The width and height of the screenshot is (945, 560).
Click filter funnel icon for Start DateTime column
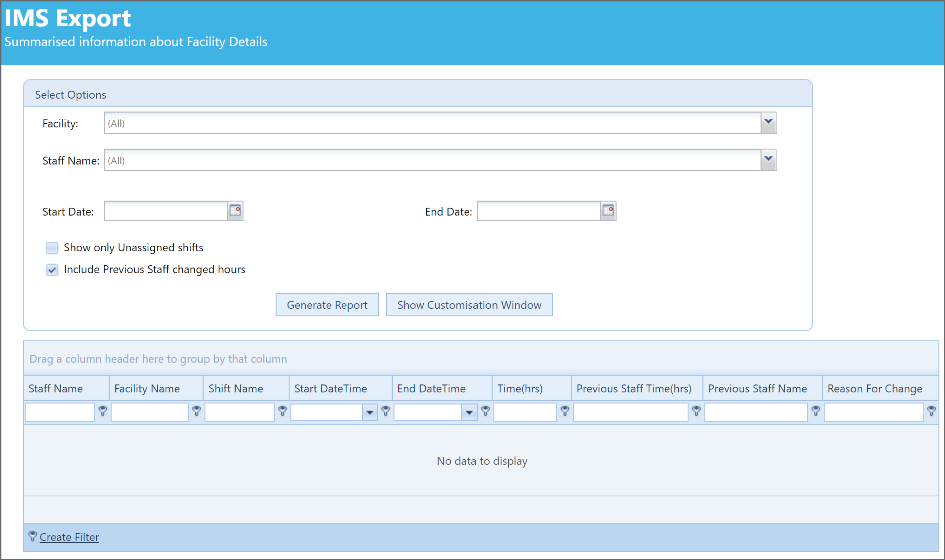pos(386,411)
